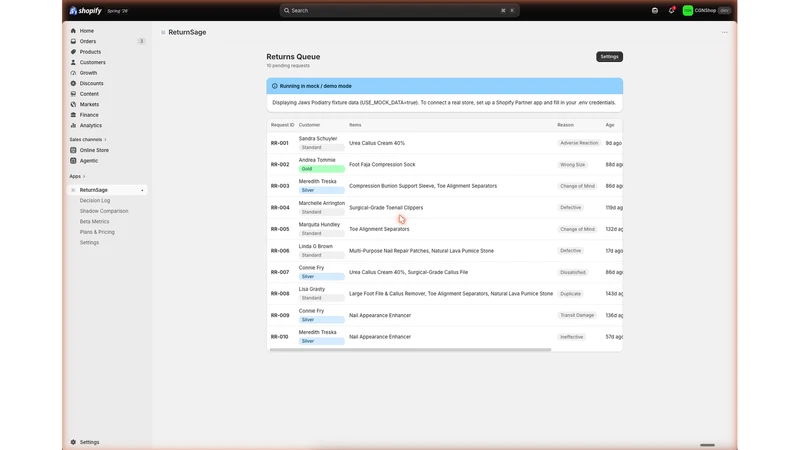This screenshot has width=800, height=450.
Task: Click customer name Linda G Brown
Action: click(315, 246)
